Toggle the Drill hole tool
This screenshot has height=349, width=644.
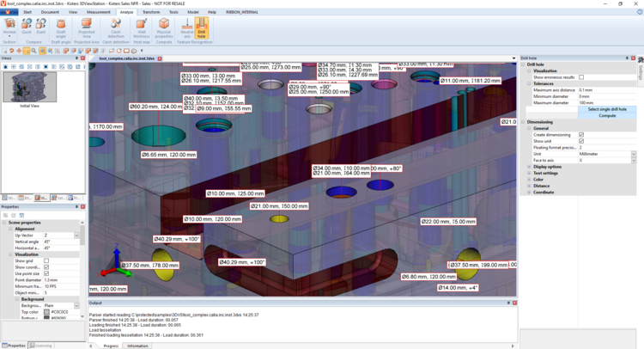[x=201, y=28]
